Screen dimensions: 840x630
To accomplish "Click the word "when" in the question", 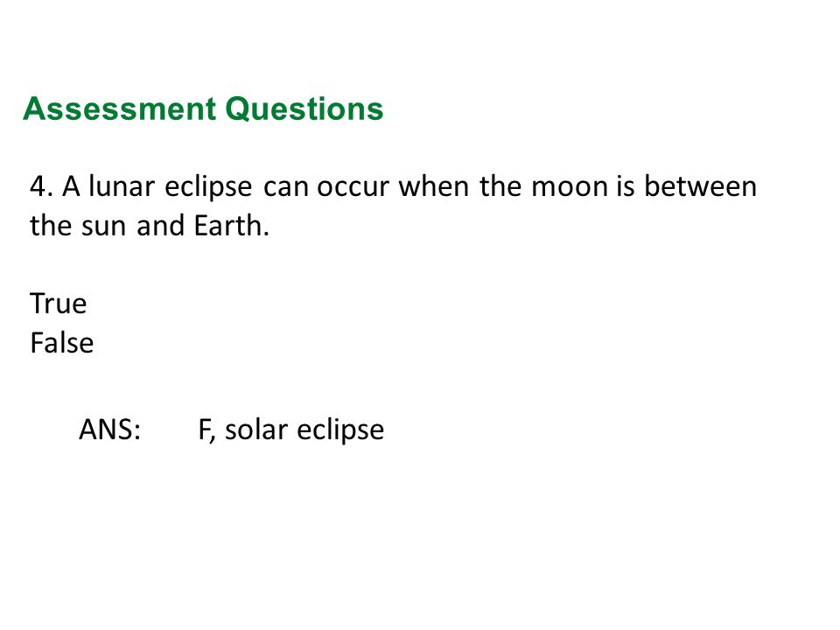I will (x=434, y=186).
